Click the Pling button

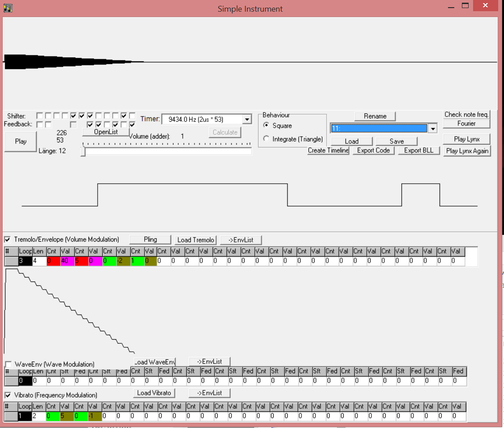[x=150, y=240]
